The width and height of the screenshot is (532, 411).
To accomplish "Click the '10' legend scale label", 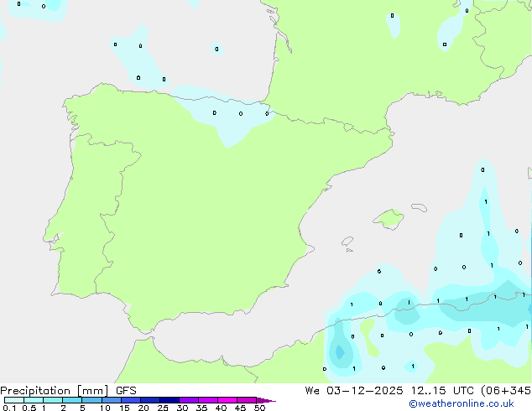I will 105,408.
